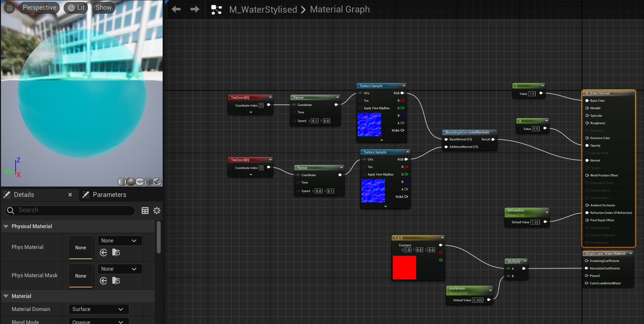Toggle the Base Color input pin

(x=587, y=101)
